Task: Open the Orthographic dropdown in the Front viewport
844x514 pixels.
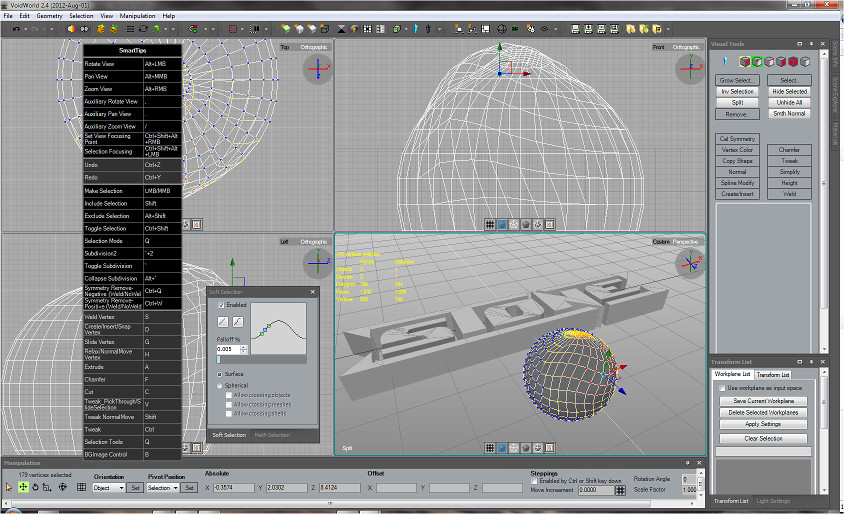Action: (x=686, y=47)
